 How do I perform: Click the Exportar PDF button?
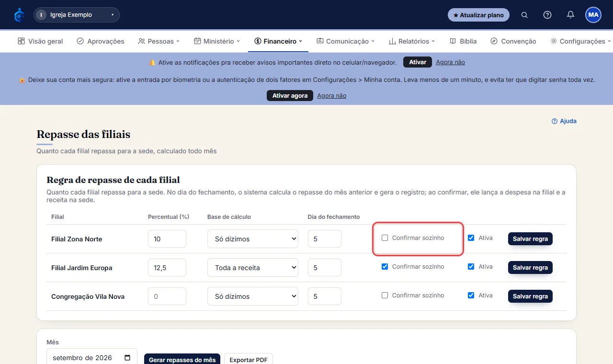tap(249, 360)
